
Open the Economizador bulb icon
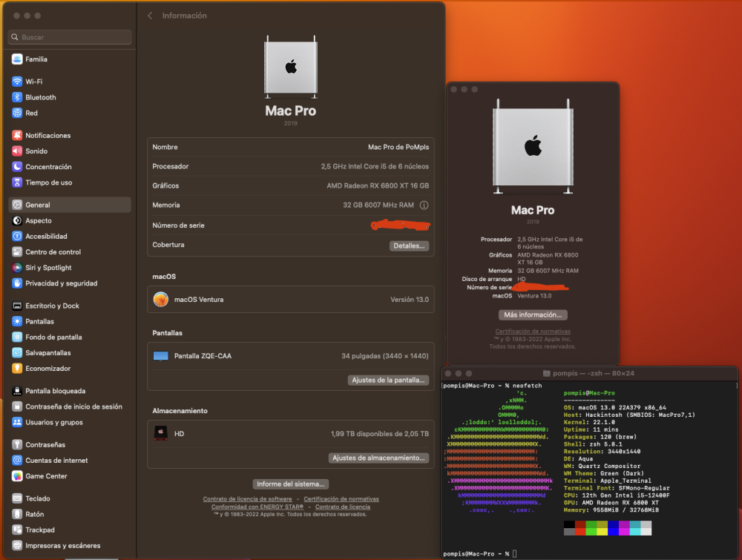[x=17, y=368]
